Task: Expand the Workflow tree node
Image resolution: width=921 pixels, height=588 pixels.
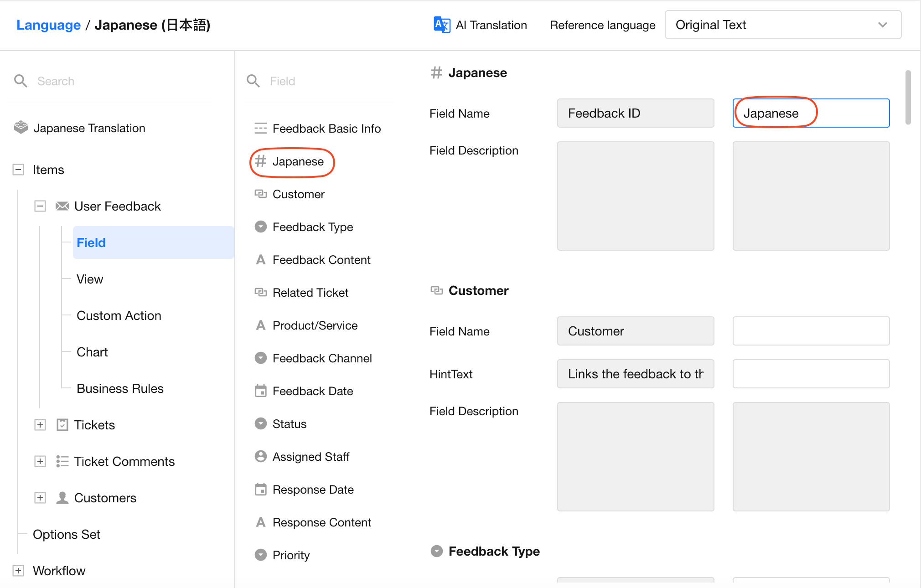Action: [18, 571]
